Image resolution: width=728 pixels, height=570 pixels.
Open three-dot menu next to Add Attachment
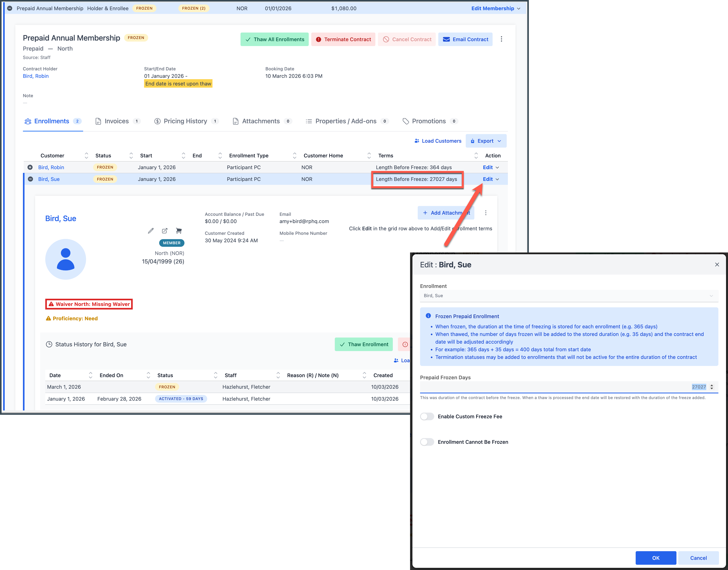click(486, 213)
